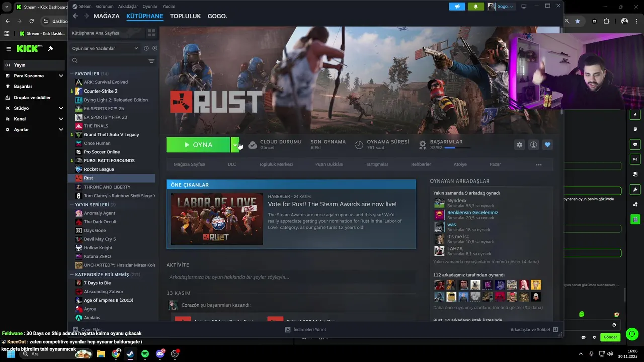Open the KÜTÜPHANE tab

point(144,16)
